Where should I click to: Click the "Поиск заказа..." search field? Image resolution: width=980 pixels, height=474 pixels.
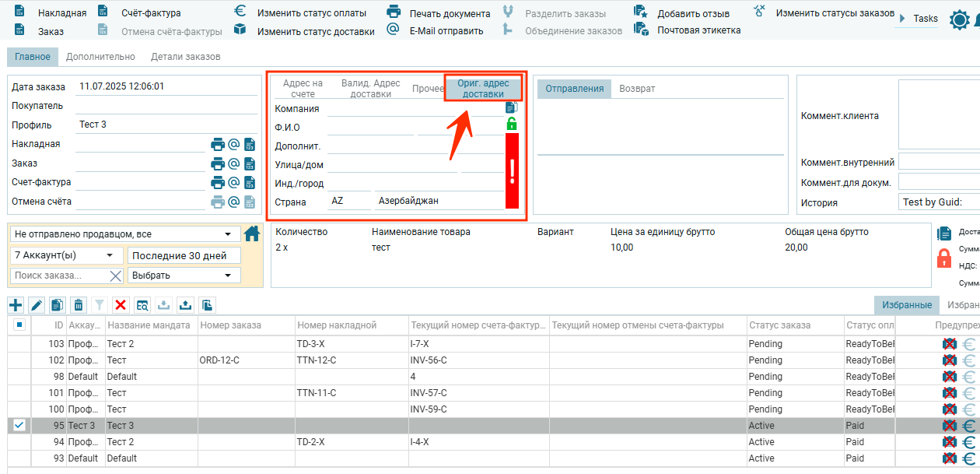click(58, 276)
